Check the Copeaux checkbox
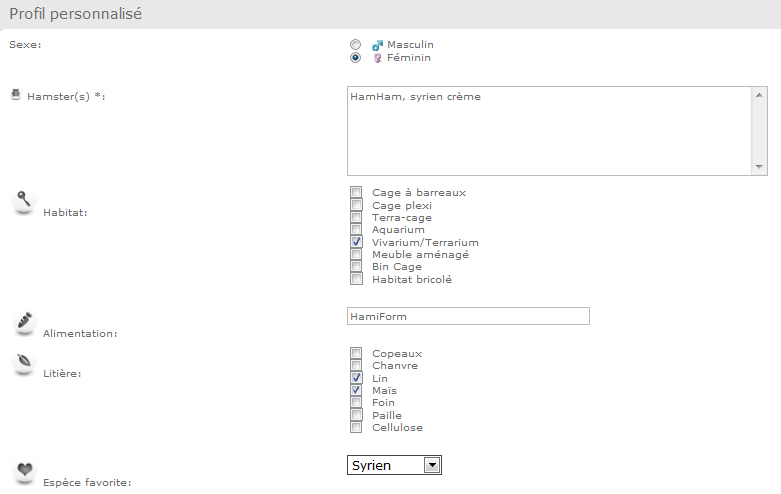The width and height of the screenshot is (781, 494). coord(356,353)
